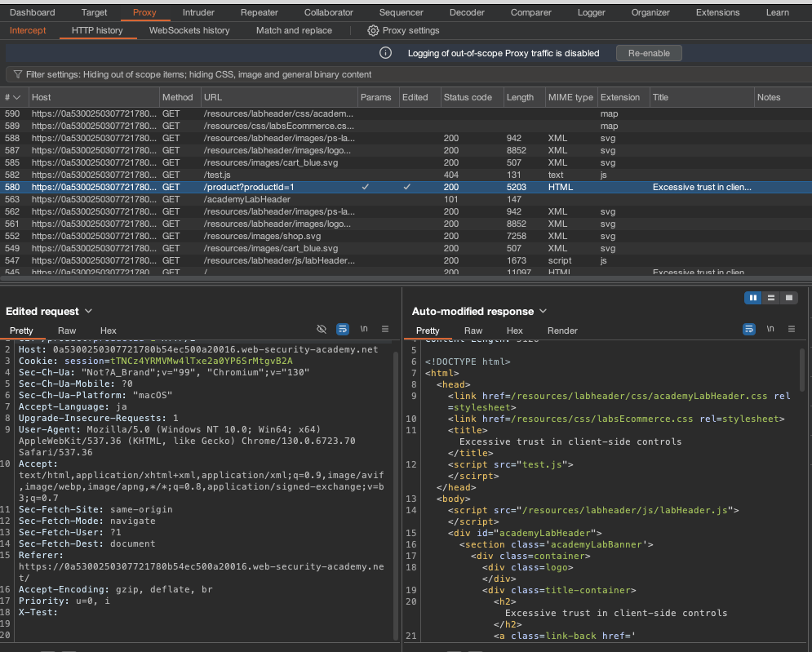Sort by Status code column header
This screenshot has height=652, width=812.
(471, 97)
